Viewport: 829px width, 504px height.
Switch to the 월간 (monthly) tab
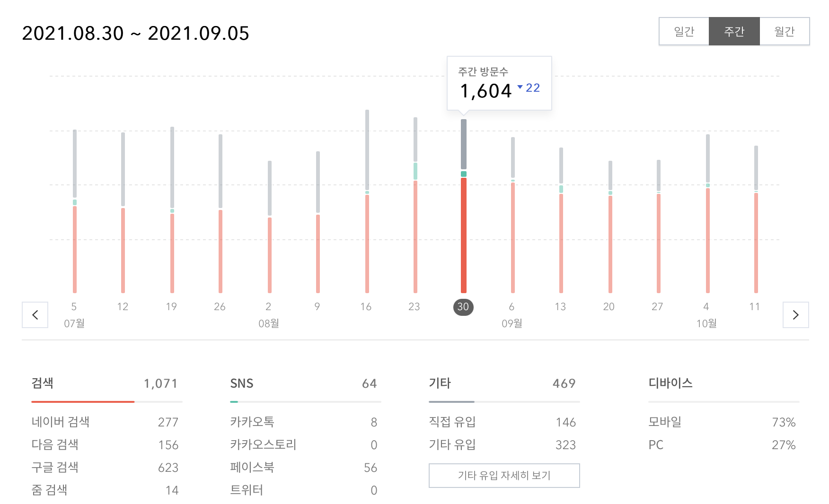pyautogui.click(x=784, y=31)
